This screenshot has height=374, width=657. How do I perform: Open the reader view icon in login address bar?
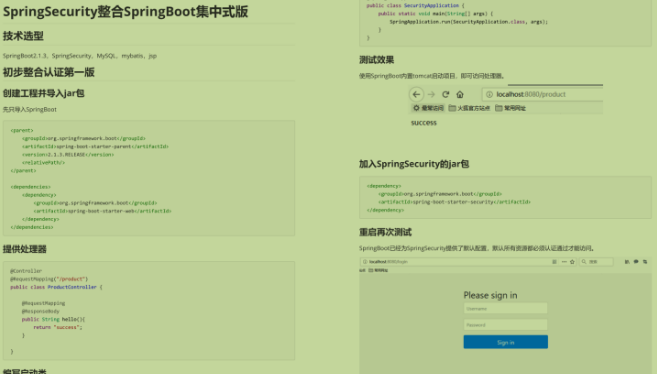554,262
